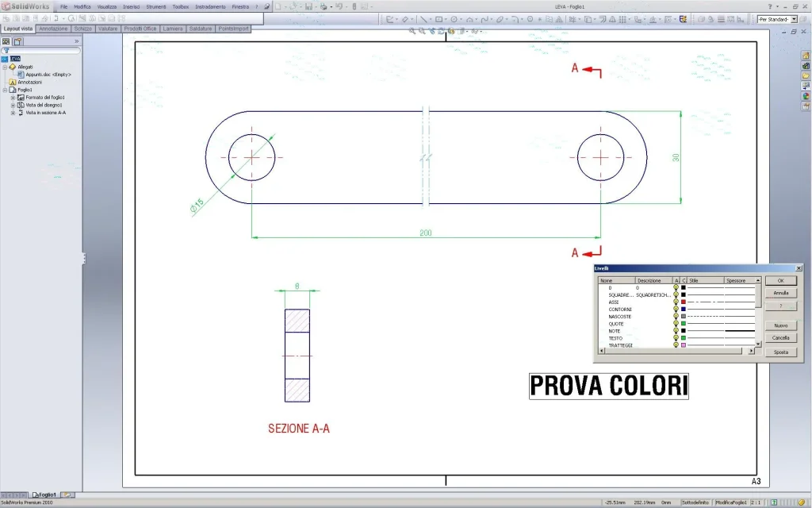Image resolution: width=812 pixels, height=508 pixels.
Task: Select the Point sketch tool
Action: [539, 19]
